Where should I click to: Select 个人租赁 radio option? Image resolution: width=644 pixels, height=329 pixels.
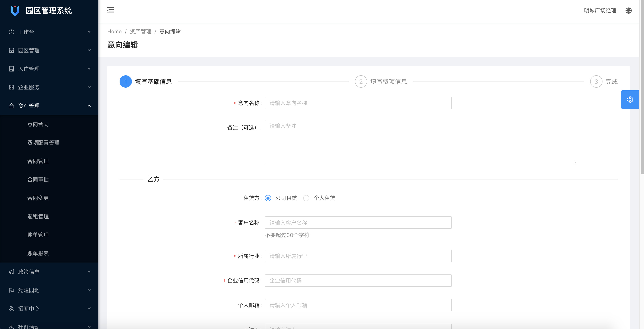pyautogui.click(x=306, y=198)
